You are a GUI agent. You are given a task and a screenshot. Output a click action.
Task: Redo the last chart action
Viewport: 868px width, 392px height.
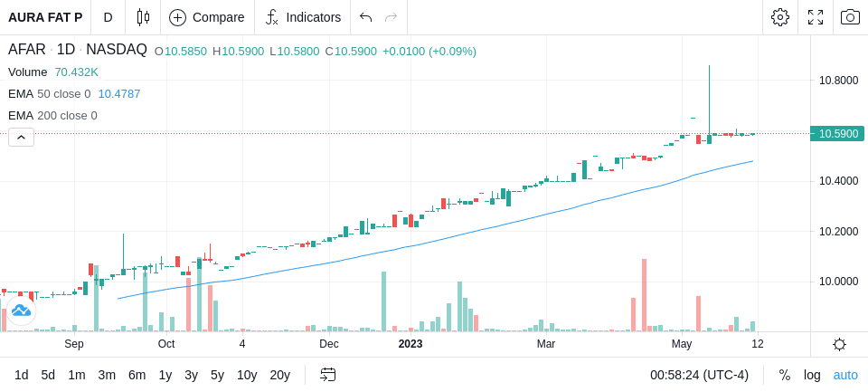[391, 17]
